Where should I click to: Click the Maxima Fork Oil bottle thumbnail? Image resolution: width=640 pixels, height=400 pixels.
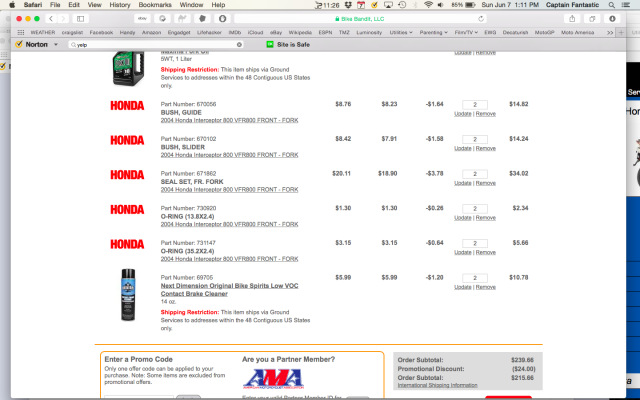128,69
